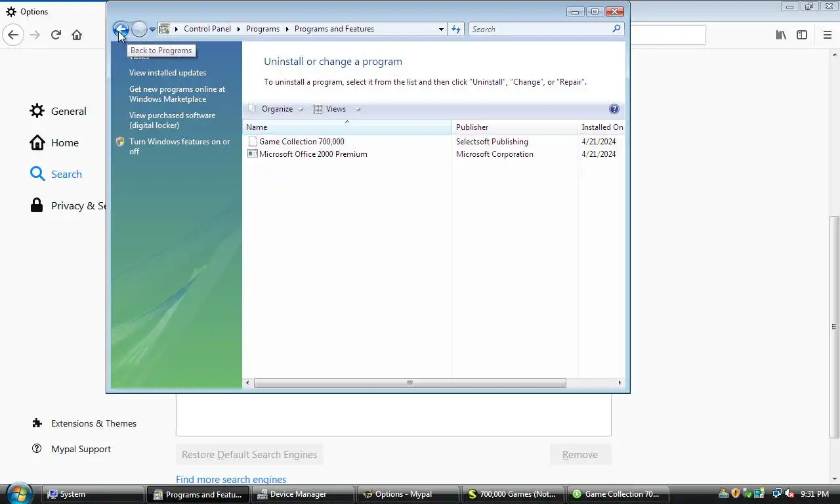Refresh the Programs and Features list
The width and height of the screenshot is (840, 504).
click(456, 29)
